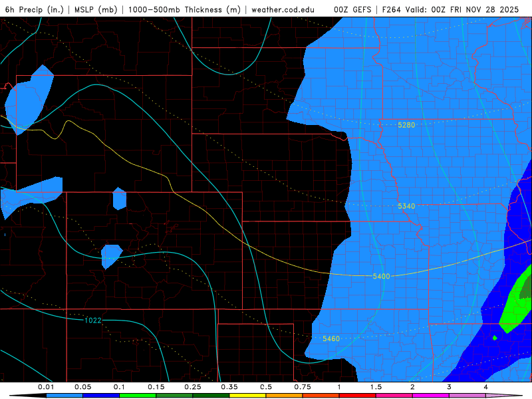The image size is (532, 399).
Task: Click the "F264" forecast hour text
Action: click(x=392, y=10)
